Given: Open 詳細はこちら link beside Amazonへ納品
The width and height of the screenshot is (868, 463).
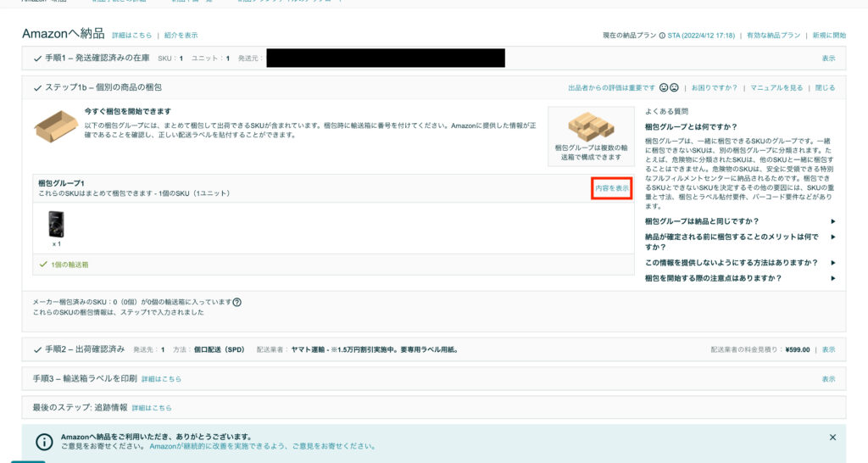Looking at the screenshot, I should tap(131, 36).
